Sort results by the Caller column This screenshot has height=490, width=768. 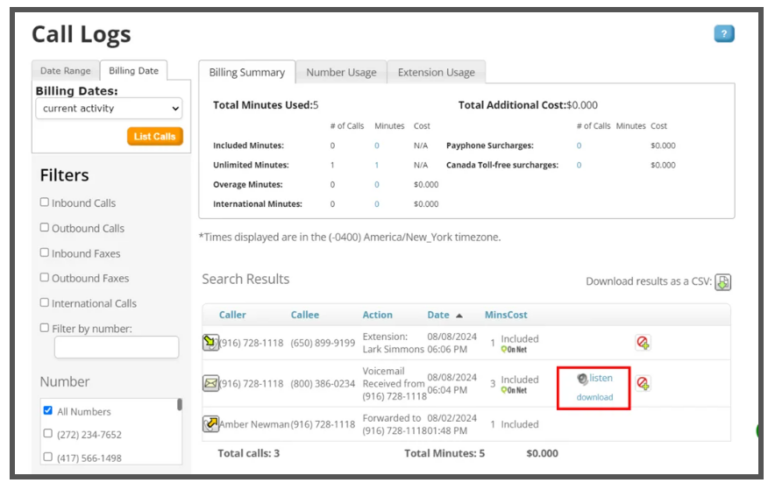pyautogui.click(x=232, y=315)
